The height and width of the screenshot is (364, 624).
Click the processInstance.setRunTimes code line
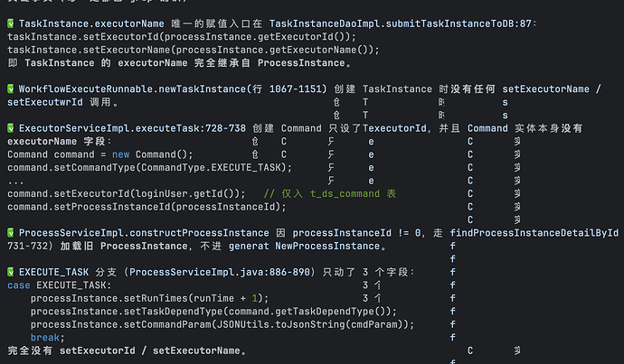pos(149,298)
